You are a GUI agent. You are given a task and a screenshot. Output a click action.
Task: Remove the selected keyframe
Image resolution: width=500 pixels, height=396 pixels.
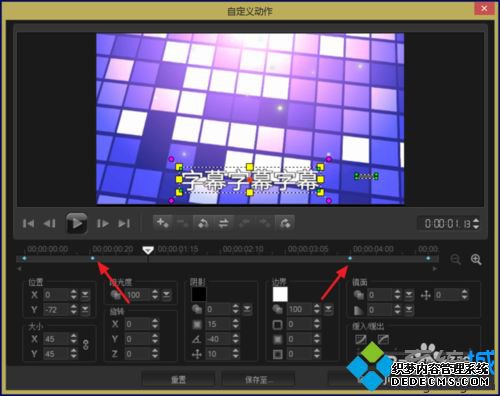point(183,223)
